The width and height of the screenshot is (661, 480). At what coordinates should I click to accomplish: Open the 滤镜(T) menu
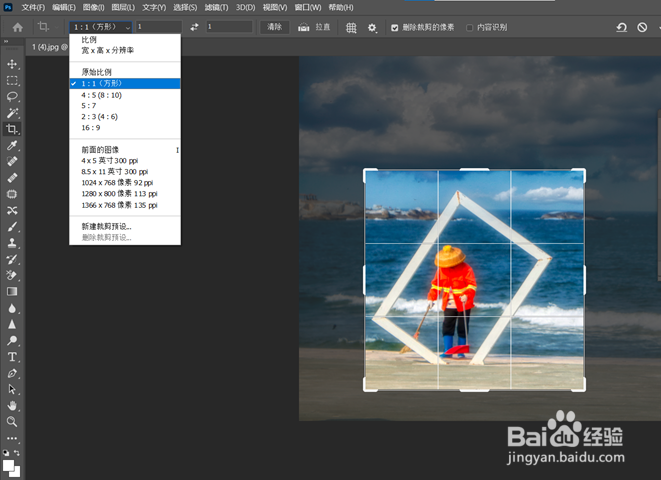pos(216,8)
